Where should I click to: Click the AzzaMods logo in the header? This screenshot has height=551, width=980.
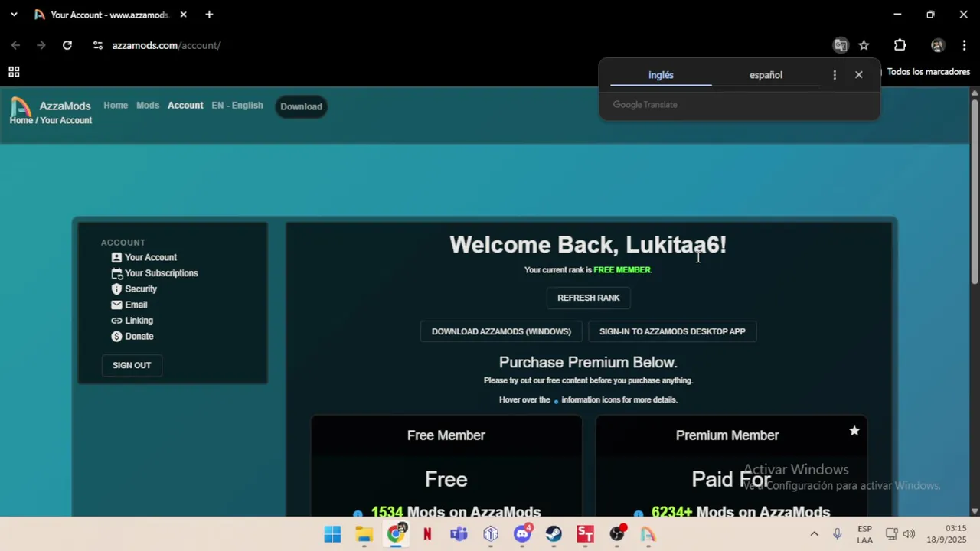click(x=21, y=106)
